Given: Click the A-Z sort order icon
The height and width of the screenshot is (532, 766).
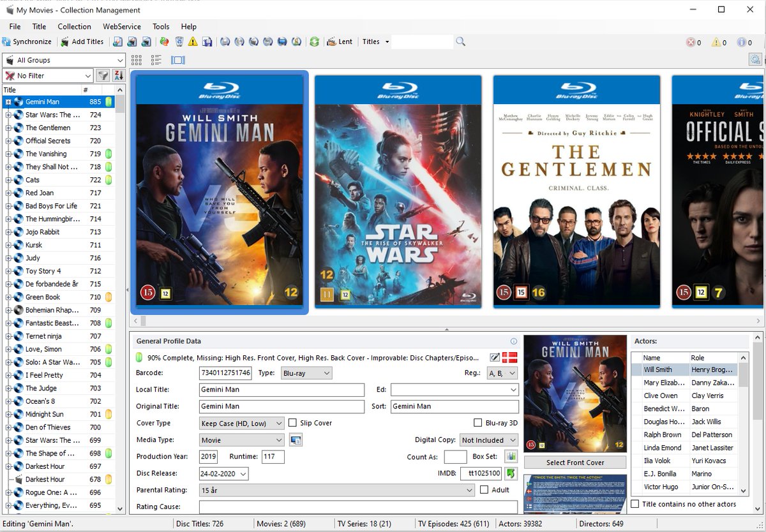Looking at the screenshot, I should (x=118, y=75).
